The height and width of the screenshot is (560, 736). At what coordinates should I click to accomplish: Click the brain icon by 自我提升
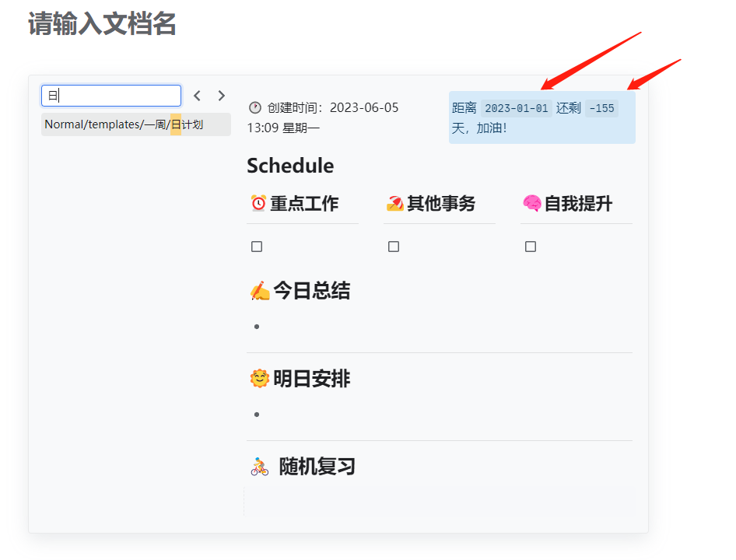532,203
